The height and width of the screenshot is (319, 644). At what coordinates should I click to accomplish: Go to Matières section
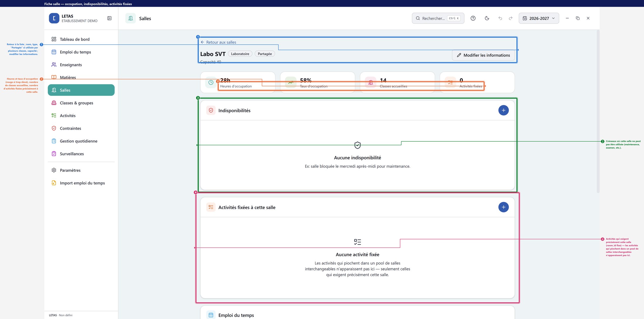point(81,78)
